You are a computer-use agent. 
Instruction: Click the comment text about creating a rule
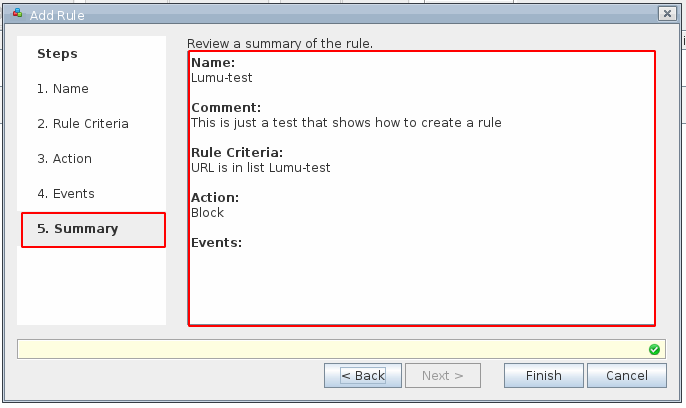[x=345, y=123]
